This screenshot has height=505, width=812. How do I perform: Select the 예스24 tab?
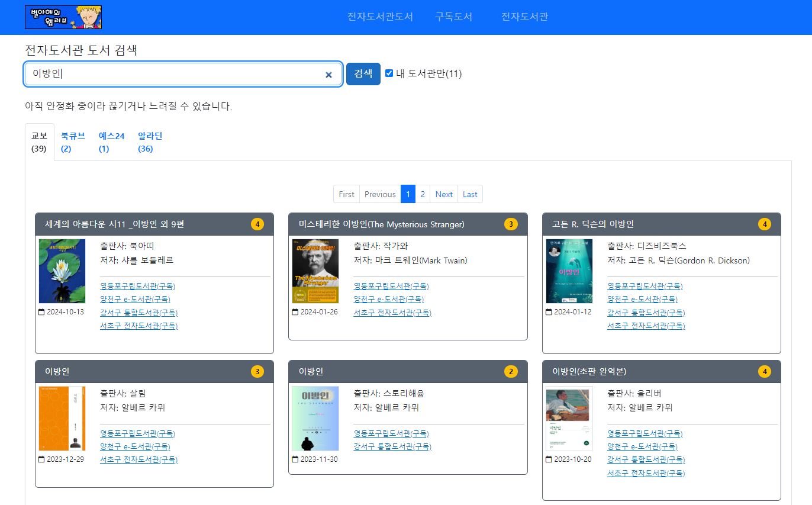(x=111, y=142)
